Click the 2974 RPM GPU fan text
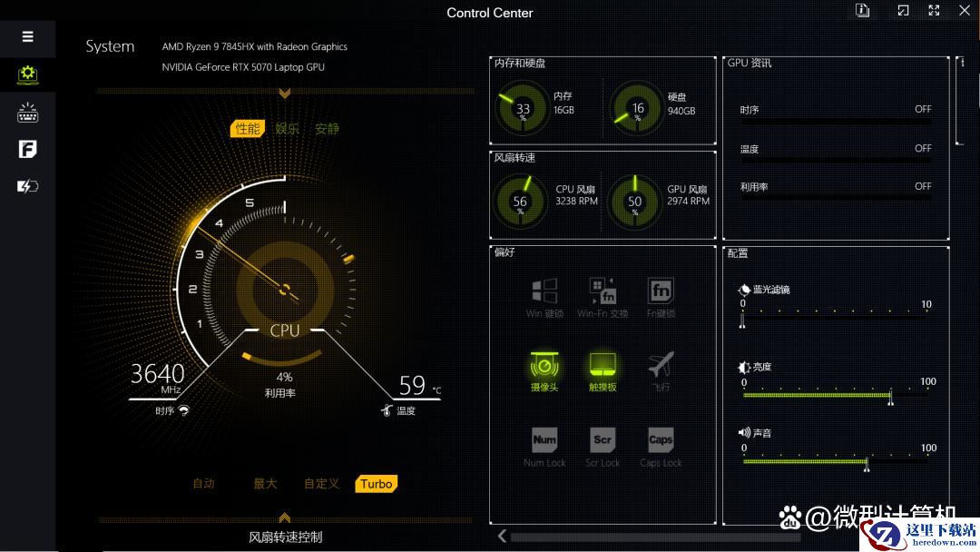This screenshot has height=552, width=980. 688,202
